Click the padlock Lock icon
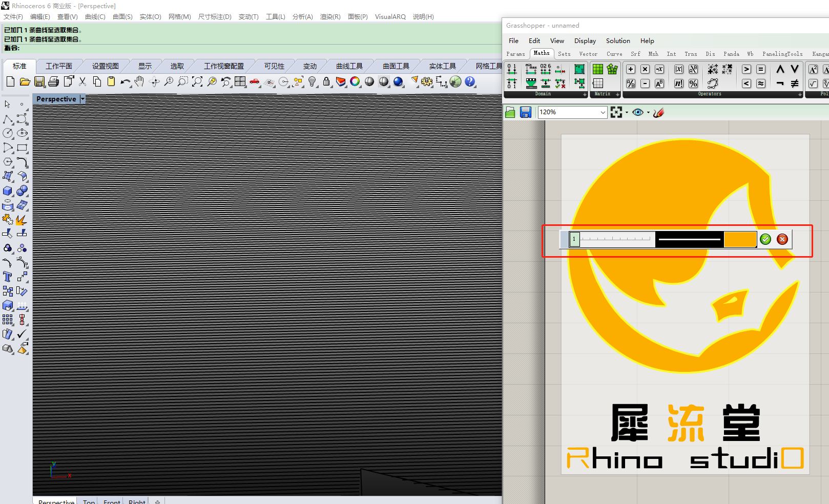The image size is (829, 504). [326, 81]
